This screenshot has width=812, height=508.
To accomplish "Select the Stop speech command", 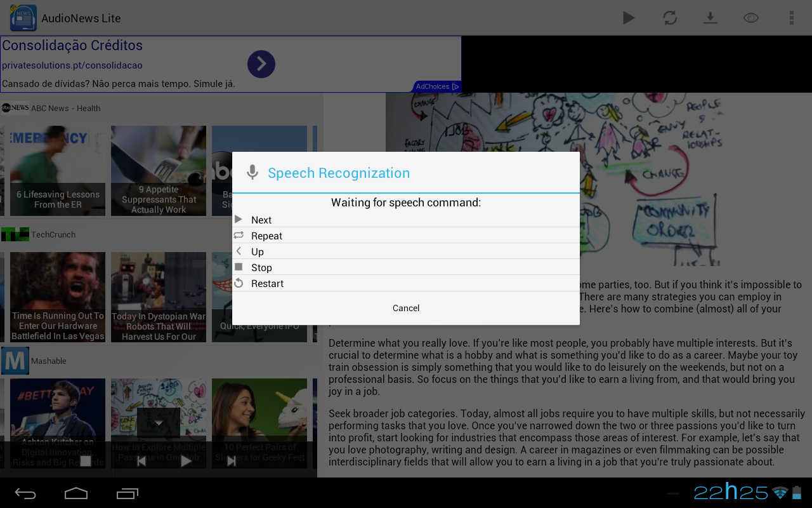I will (x=406, y=267).
